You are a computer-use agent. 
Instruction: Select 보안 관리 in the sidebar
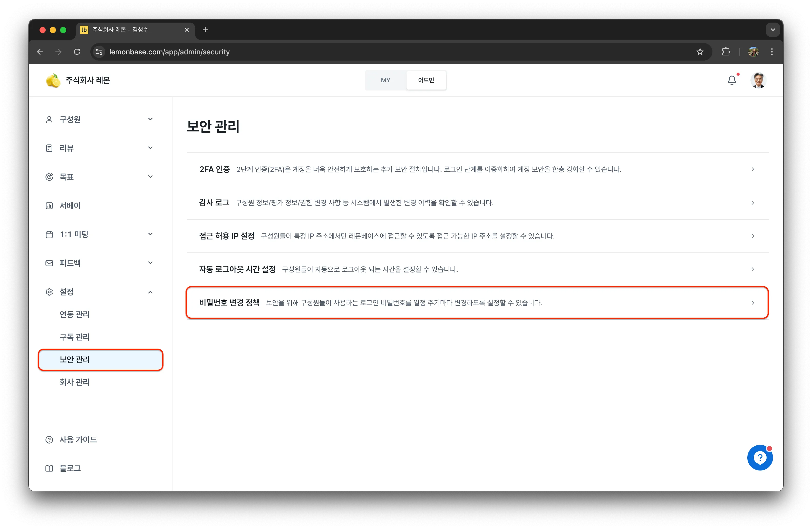(100, 359)
